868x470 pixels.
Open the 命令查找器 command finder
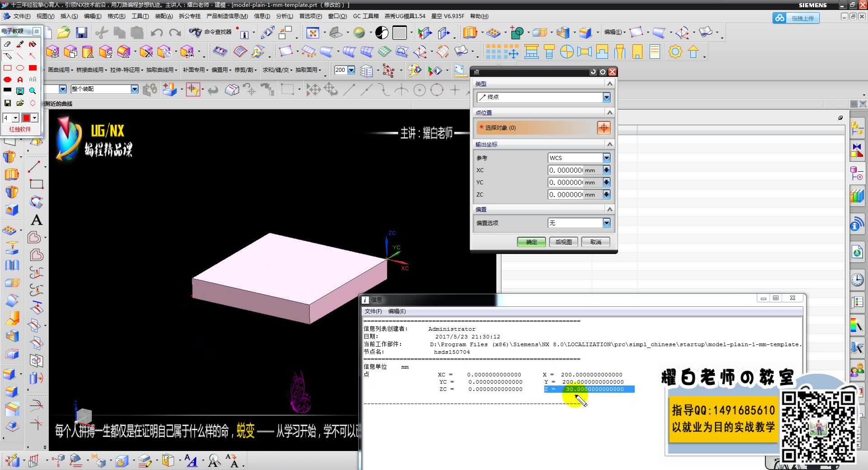[211, 32]
